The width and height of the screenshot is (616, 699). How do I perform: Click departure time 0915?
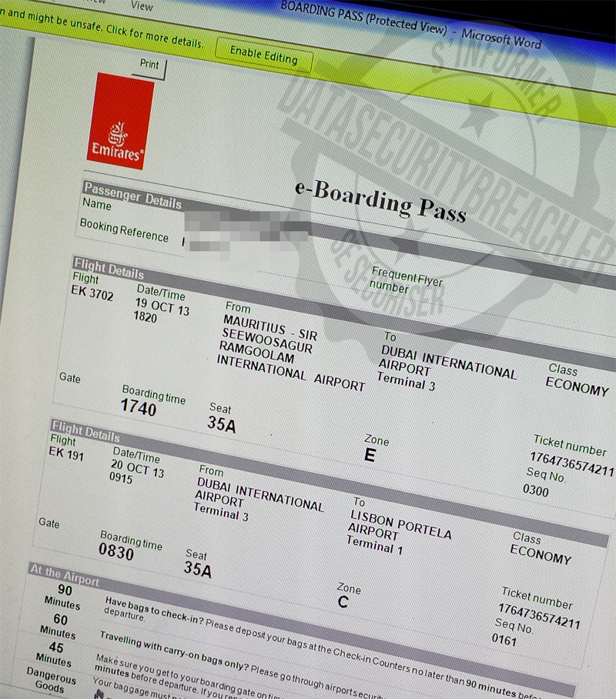pyautogui.click(x=121, y=478)
